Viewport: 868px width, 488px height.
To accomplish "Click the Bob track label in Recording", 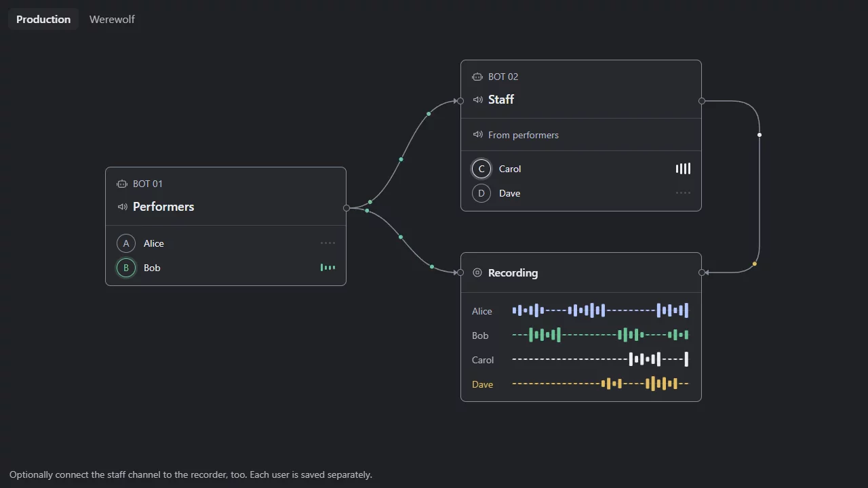I will [480, 335].
